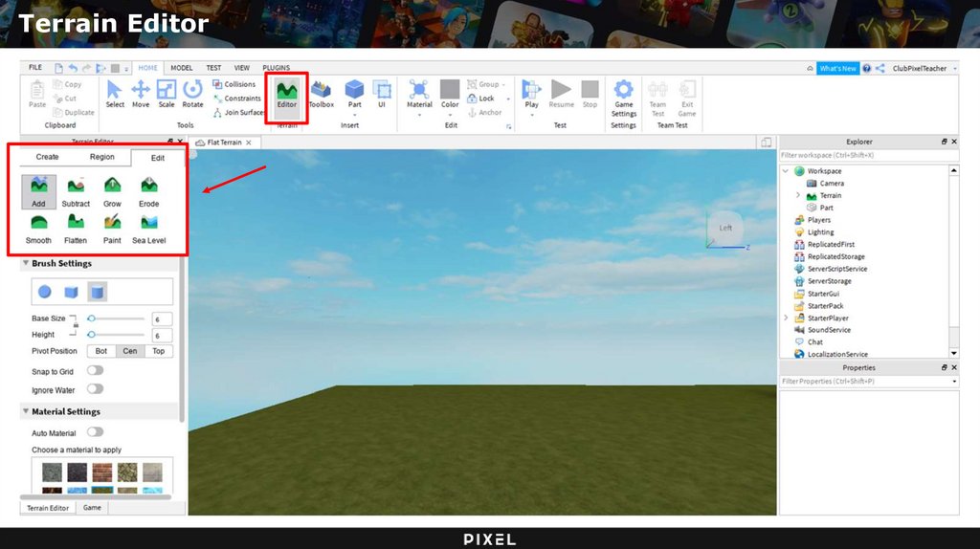
Task: Open the Filter Properties dropdown arrow
Action: [x=954, y=381]
